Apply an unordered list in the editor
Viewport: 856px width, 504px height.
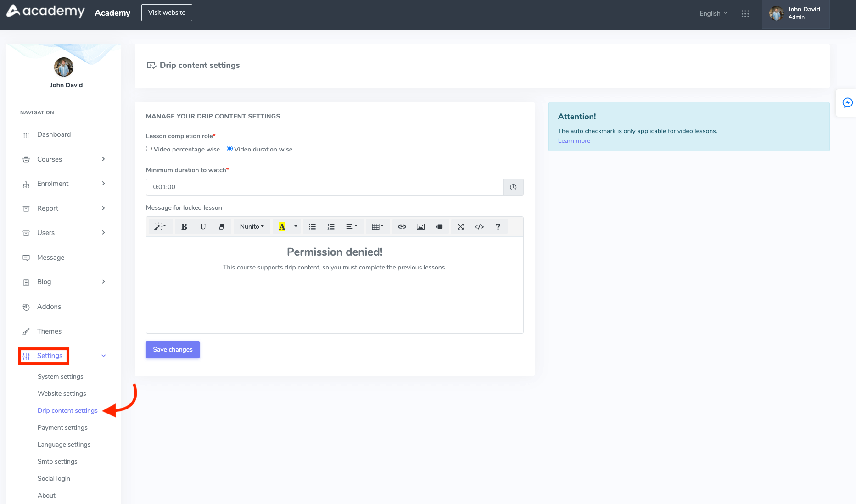(312, 226)
